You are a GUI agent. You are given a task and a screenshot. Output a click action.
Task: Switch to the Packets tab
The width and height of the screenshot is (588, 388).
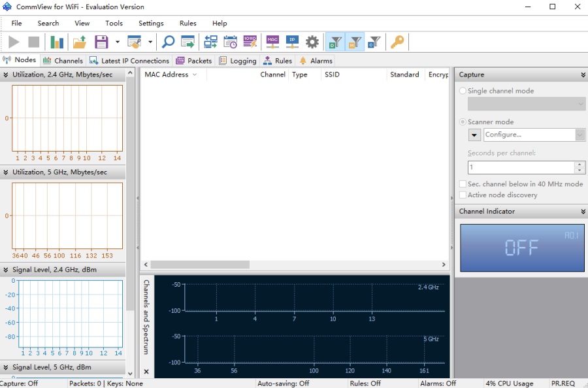coord(194,61)
